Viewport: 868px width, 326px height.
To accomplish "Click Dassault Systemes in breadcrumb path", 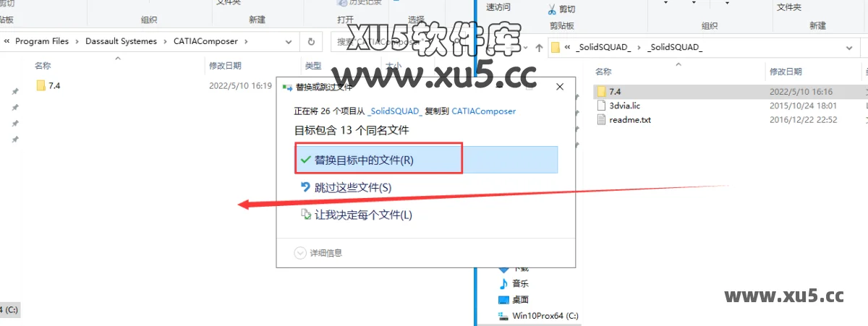I will click(x=121, y=41).
